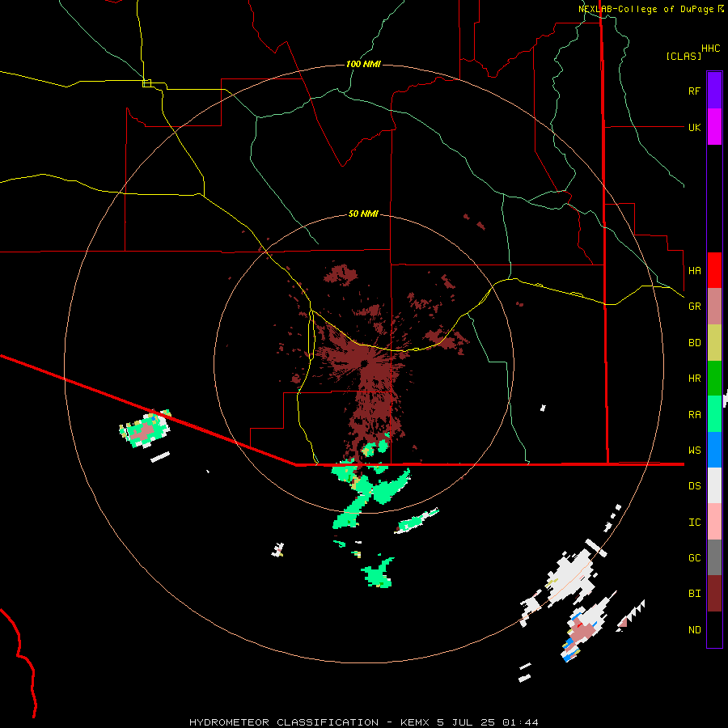Click the RA legend label
The image size is (728, 728).
tap(694, 415)
